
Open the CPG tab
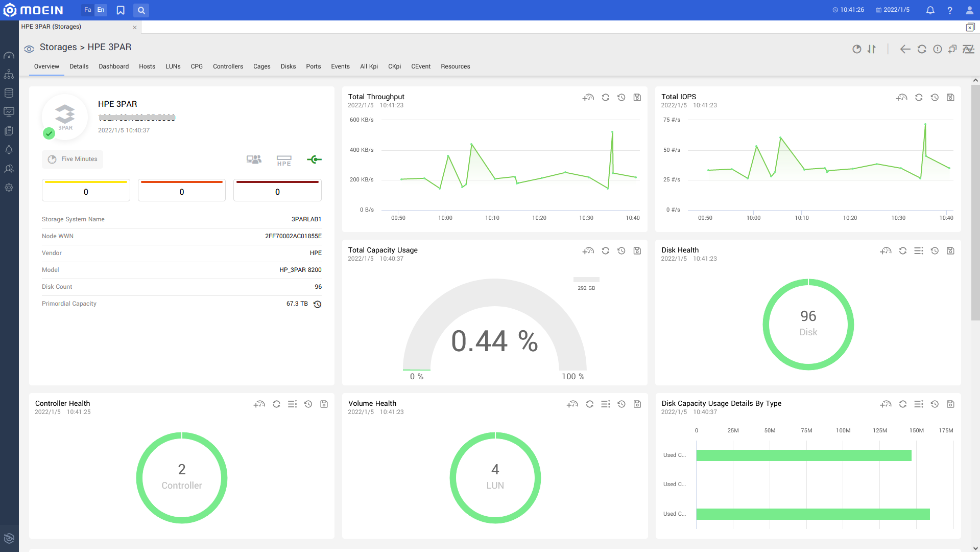click(197, 66)
